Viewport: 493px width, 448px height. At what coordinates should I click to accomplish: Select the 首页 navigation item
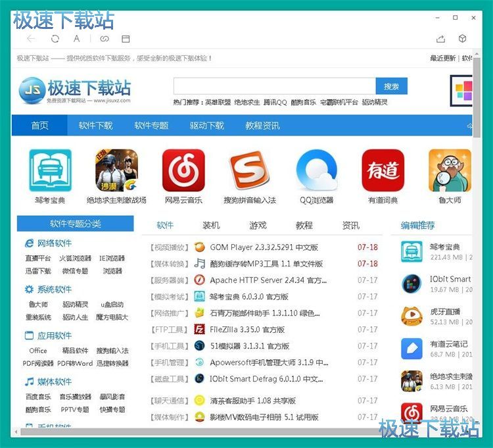[39, 126]
